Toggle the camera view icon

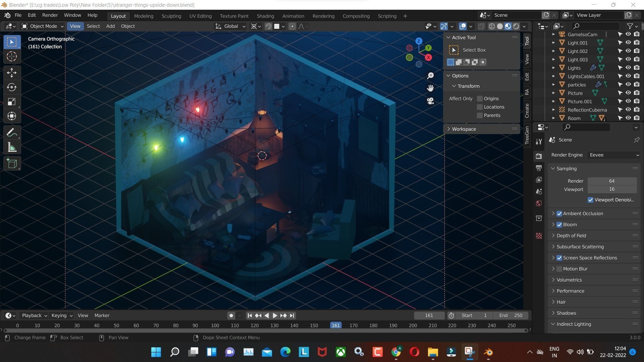tap(430, 101)
